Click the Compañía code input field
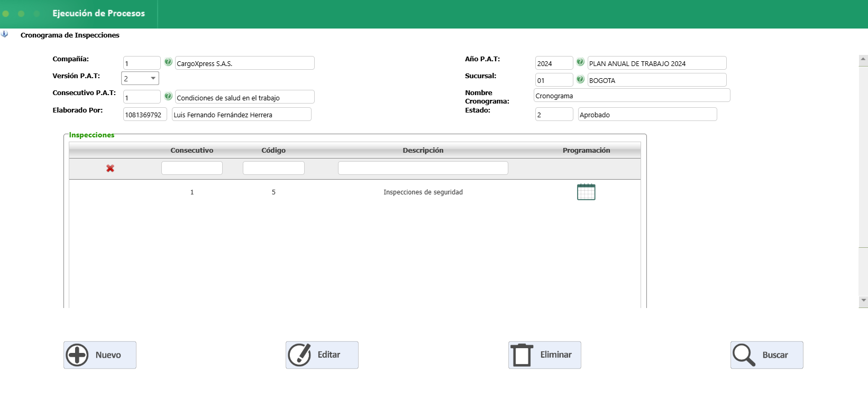 (x=142, y=63)
